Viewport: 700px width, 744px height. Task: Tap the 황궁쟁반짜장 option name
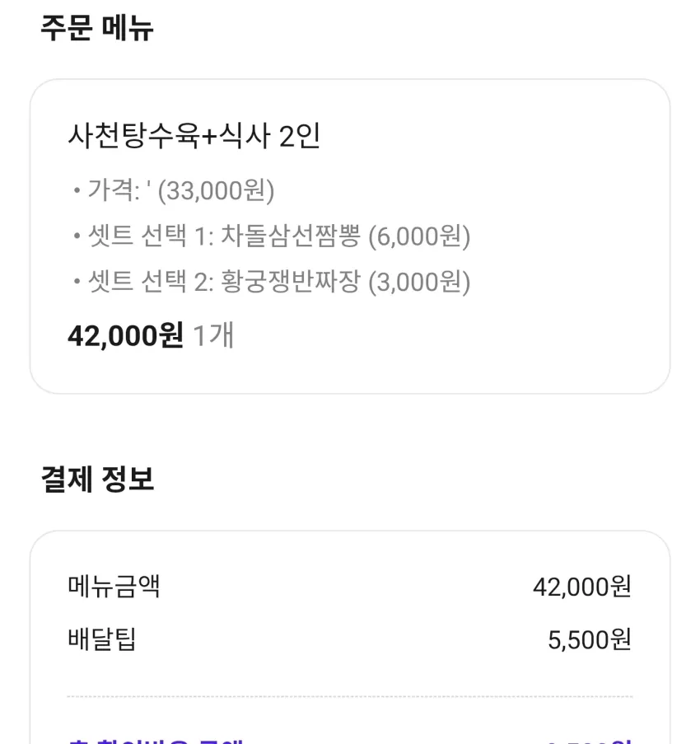(x=290, y=282)
